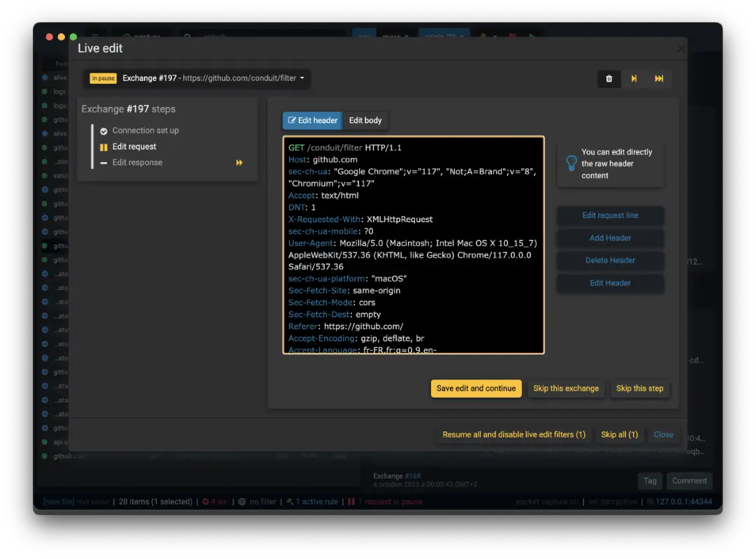
Task: Click the 'sec-ch-ua-mobile: ?0' line
Action: tap(330, 231)
